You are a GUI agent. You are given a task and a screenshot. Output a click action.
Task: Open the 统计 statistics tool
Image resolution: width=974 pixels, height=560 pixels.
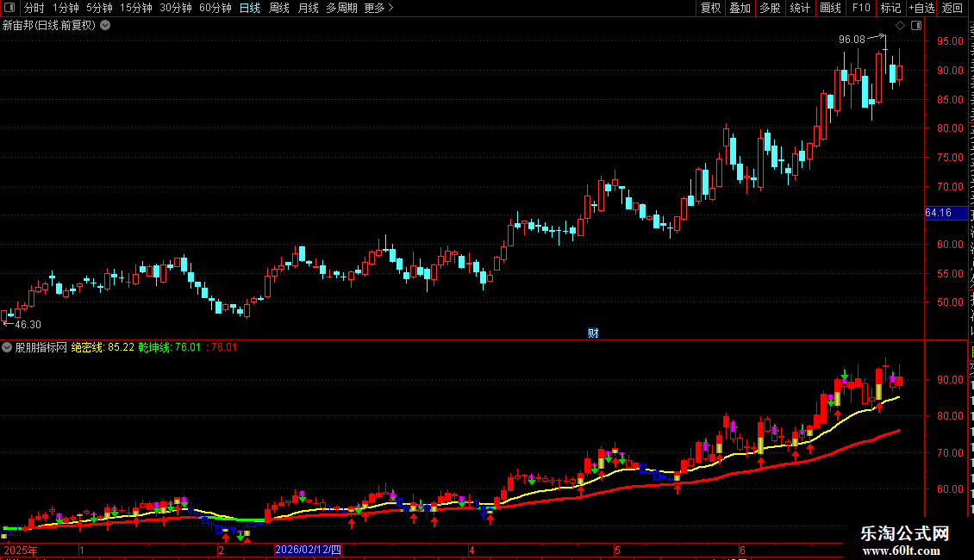(799, 8)
